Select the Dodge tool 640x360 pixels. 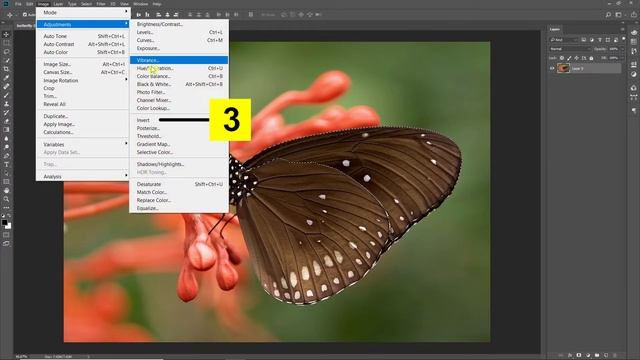pyautogui.click(x=6, y=147)
